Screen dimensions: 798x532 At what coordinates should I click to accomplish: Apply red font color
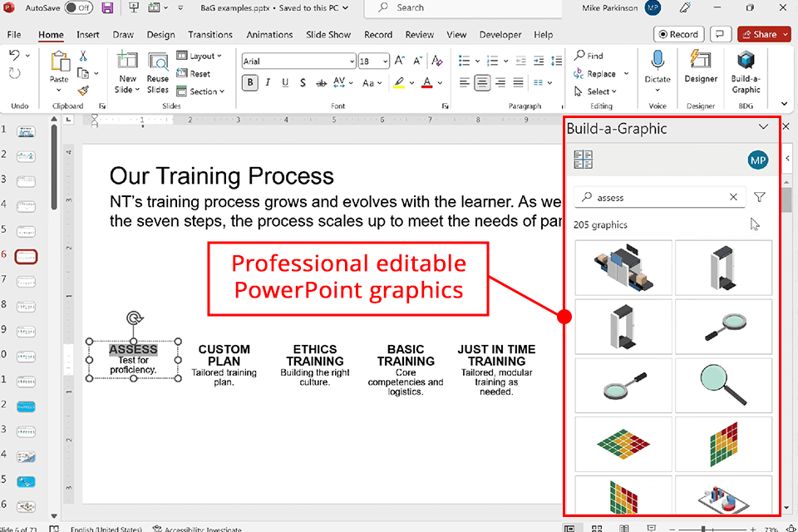pos(427,82)
